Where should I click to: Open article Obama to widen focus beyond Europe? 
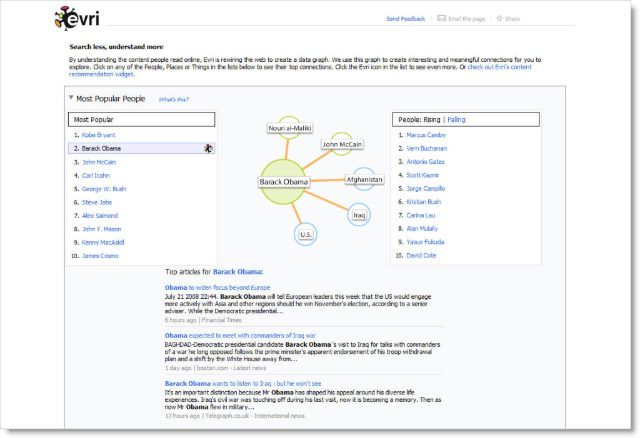[218, 288]
